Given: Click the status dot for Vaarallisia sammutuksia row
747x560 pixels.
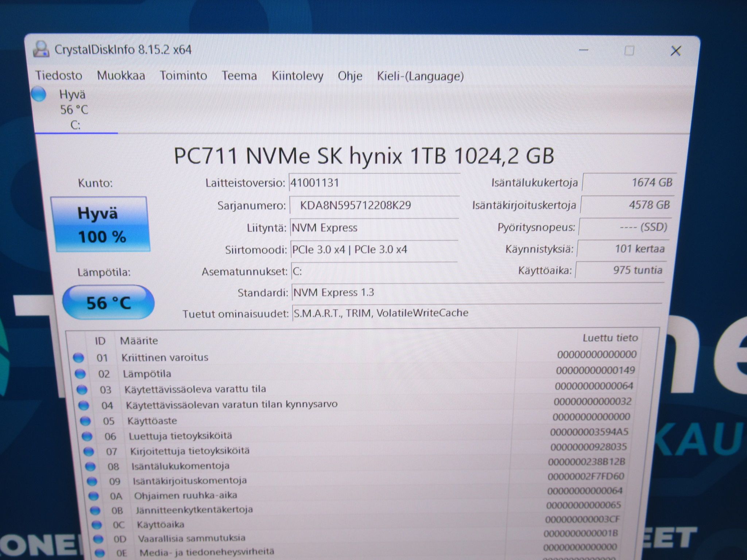Looking at the screenshot, I should click(x=98, y=538).
